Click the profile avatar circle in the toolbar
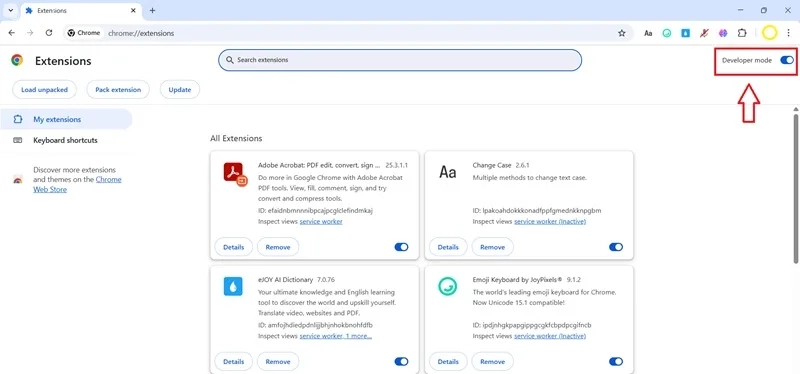Image resolution: width=800 pixels, height=374 pixels. (x=769, y=33)
